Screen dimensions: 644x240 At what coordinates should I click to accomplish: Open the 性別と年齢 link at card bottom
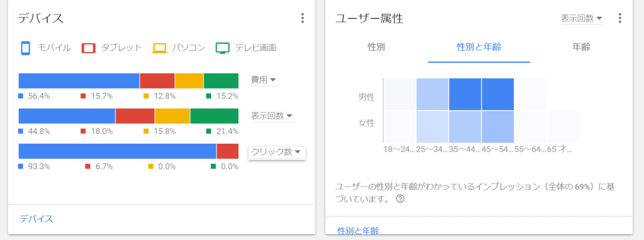tap(358, 230)
